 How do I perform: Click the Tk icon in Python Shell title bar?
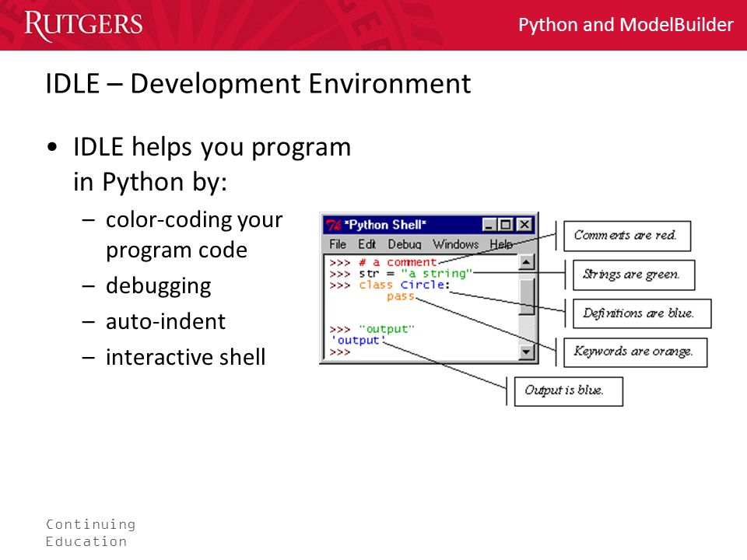pos(334,225)
